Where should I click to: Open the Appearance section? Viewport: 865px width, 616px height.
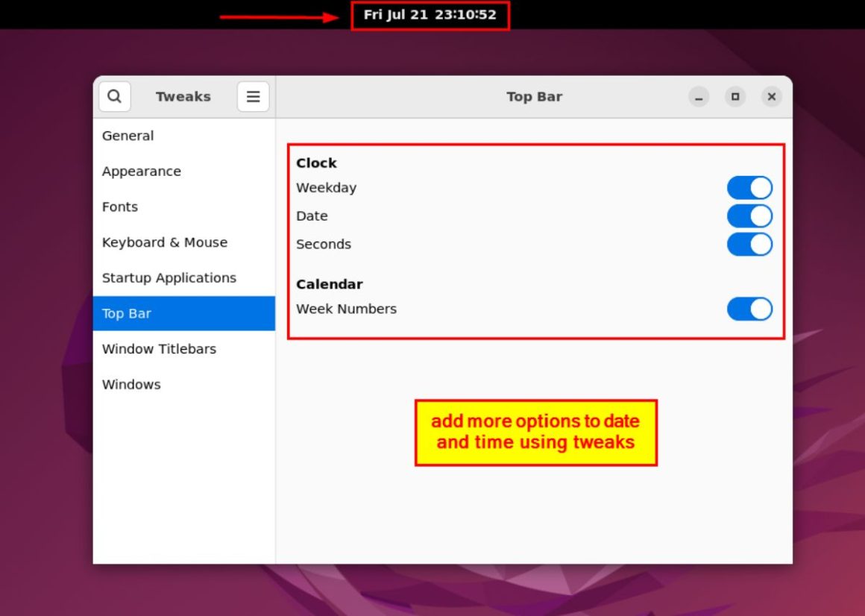coord(141,172)
